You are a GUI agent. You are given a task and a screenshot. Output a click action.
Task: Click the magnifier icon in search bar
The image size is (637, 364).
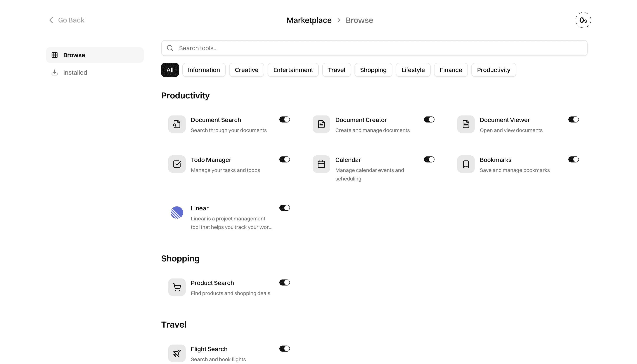[x=170, y=48]
